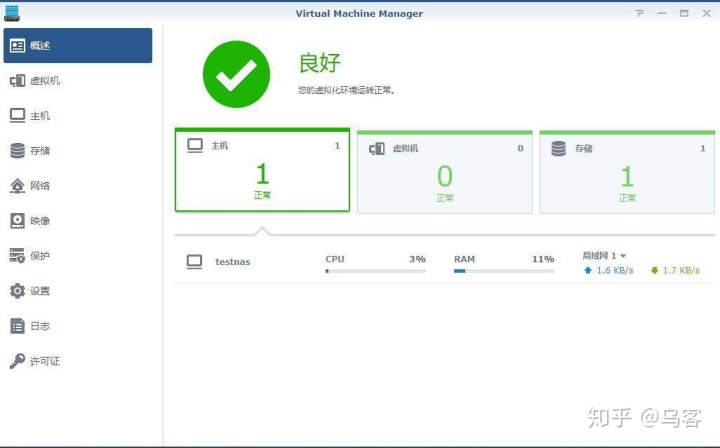Click the green check status icon
Viewport: 720px width, 448px height.
tap(236, 74)
